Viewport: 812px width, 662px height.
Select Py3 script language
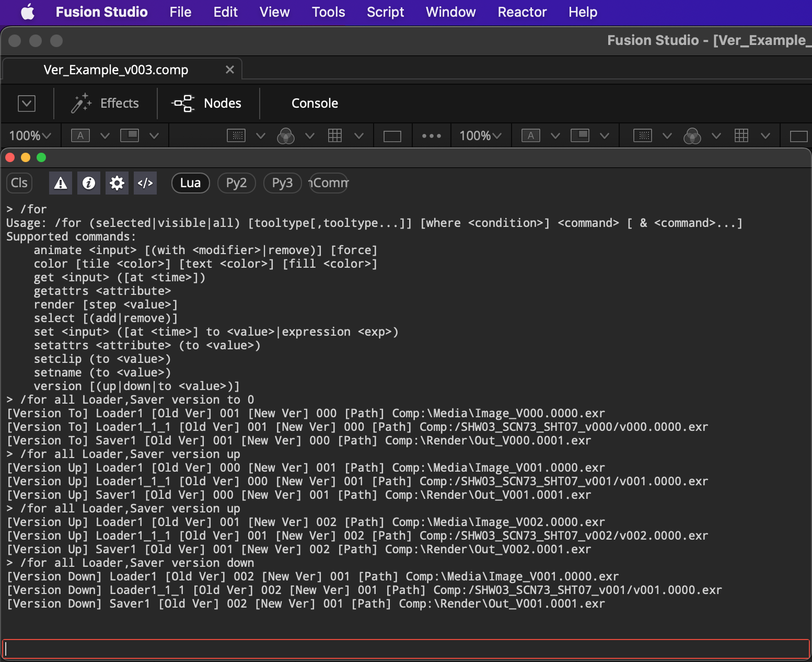coord(282,183)
